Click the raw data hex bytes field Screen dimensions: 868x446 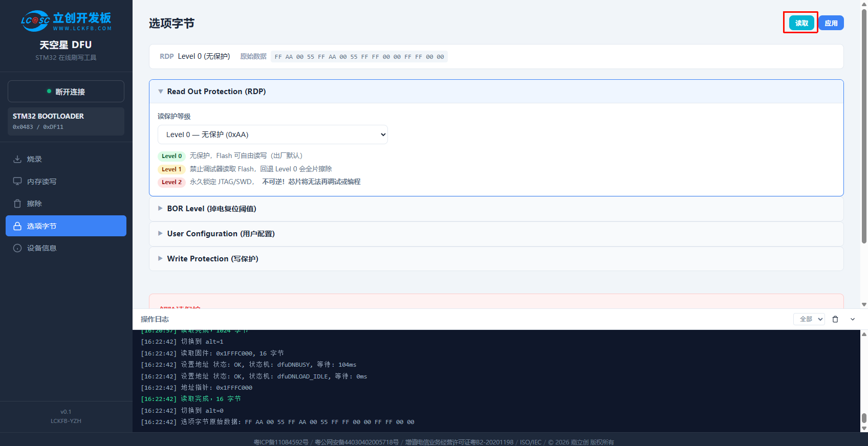[359, 57]
